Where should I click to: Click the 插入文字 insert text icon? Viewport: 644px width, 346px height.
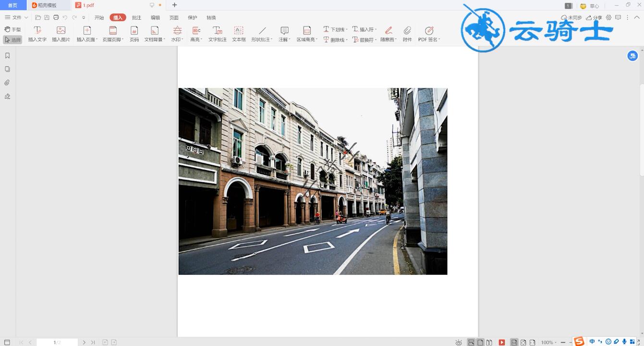37,30
